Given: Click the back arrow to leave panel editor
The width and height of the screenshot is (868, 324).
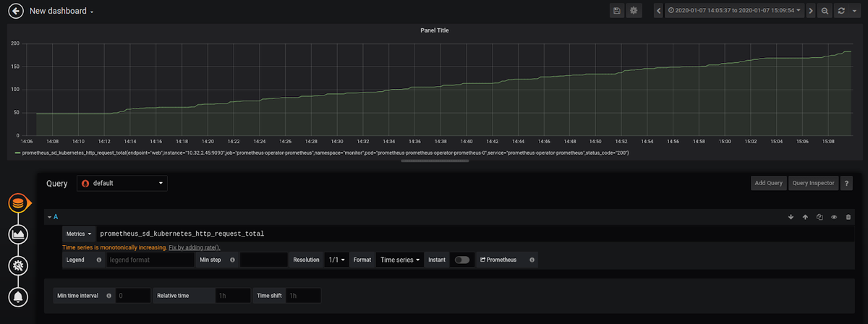Looking at the screenshot, I should [14, 12].
